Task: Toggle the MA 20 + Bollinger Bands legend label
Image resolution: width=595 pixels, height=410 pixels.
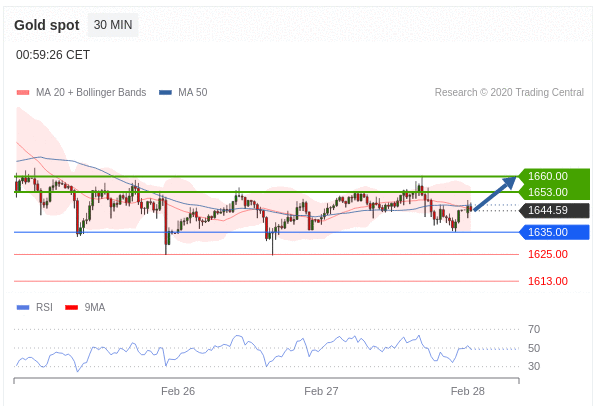Action: (91, 92)
